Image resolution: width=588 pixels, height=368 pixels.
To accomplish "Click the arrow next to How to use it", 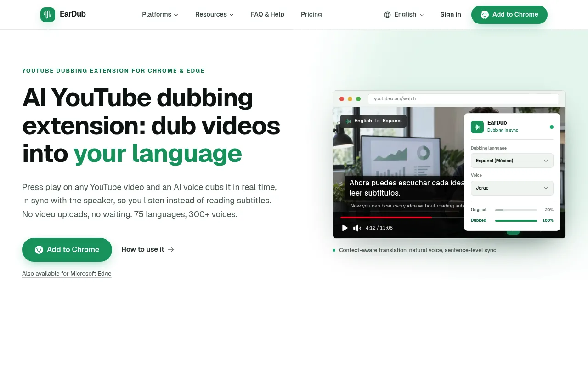I will pyautogui.click(x=171, y=250).
